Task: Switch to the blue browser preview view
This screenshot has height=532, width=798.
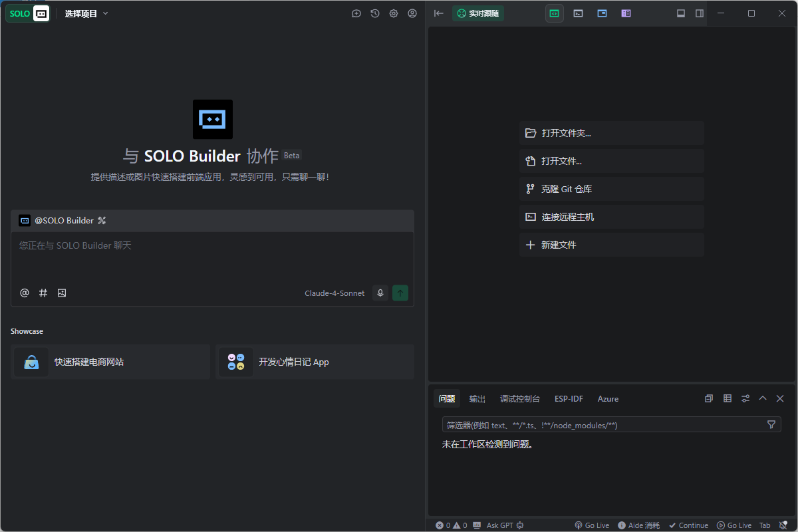Action: pyautogui.click(x=602, y=13)
